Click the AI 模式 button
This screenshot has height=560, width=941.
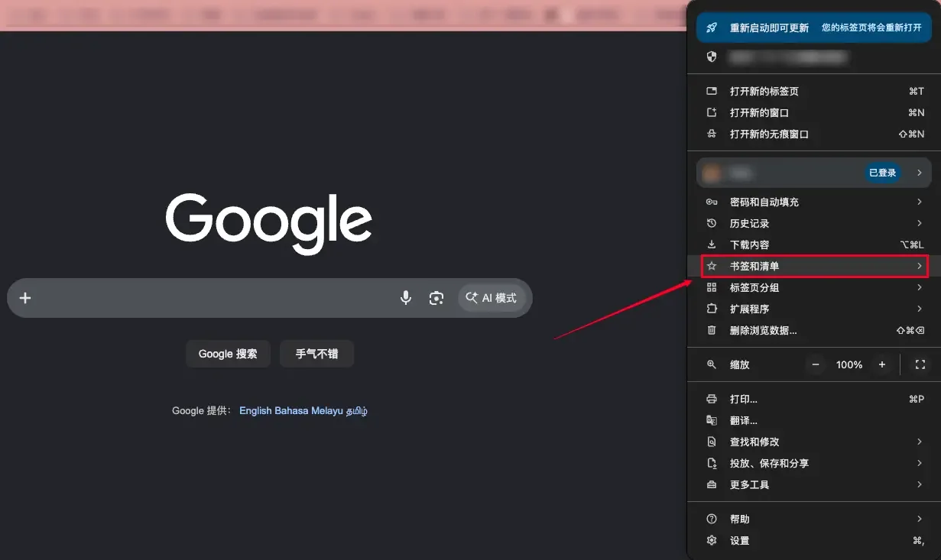click(492, 298)
